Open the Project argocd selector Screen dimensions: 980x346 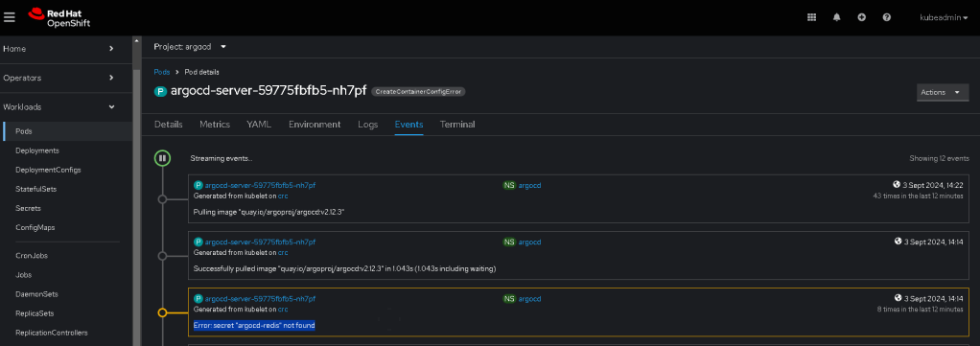point(190,47)
